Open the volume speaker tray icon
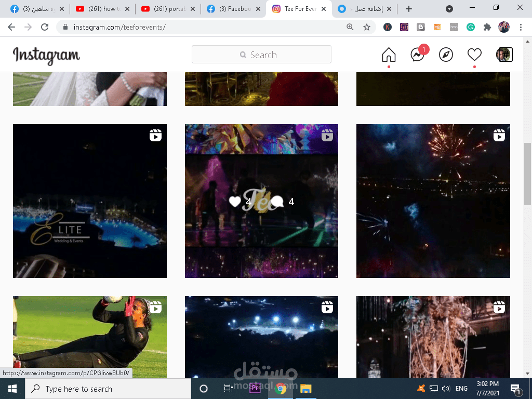Viewport: 532px width, 399px height. (446, 389)
